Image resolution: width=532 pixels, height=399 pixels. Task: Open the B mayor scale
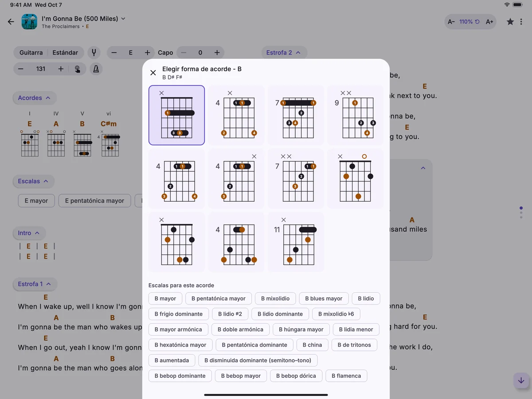(x=165, y=298)
